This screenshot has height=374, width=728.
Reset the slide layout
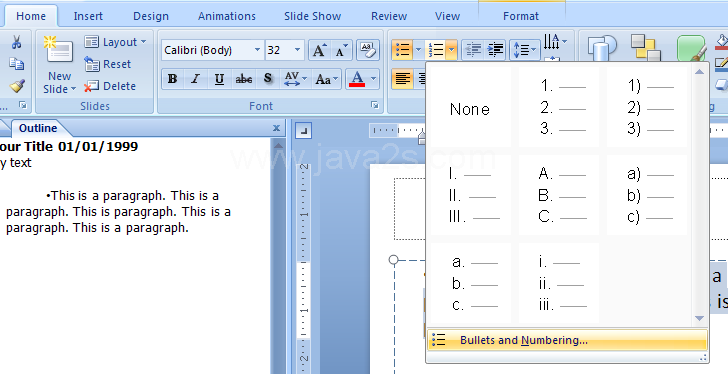point(108,64)
